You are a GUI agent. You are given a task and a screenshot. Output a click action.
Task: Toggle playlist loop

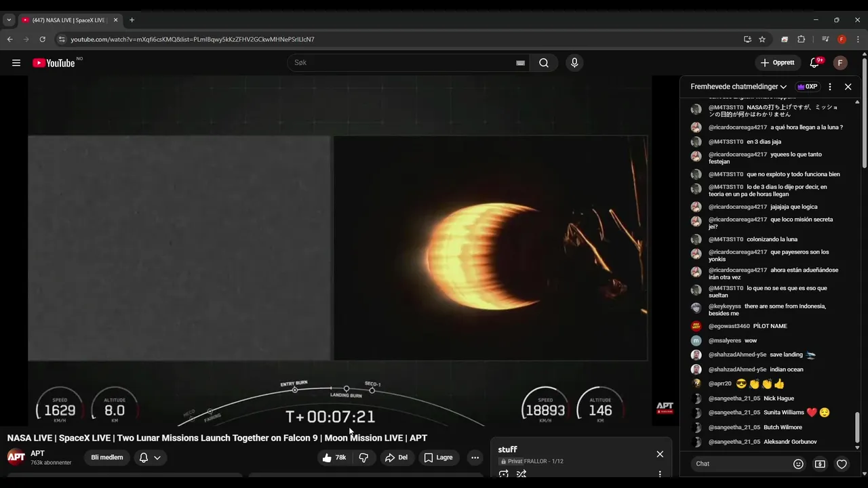click(x=504, y=474)
